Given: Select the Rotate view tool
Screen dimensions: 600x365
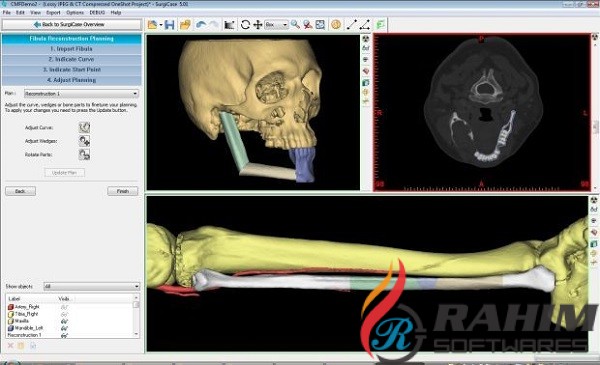Looking at the screenshot, I should coord(245,25).
